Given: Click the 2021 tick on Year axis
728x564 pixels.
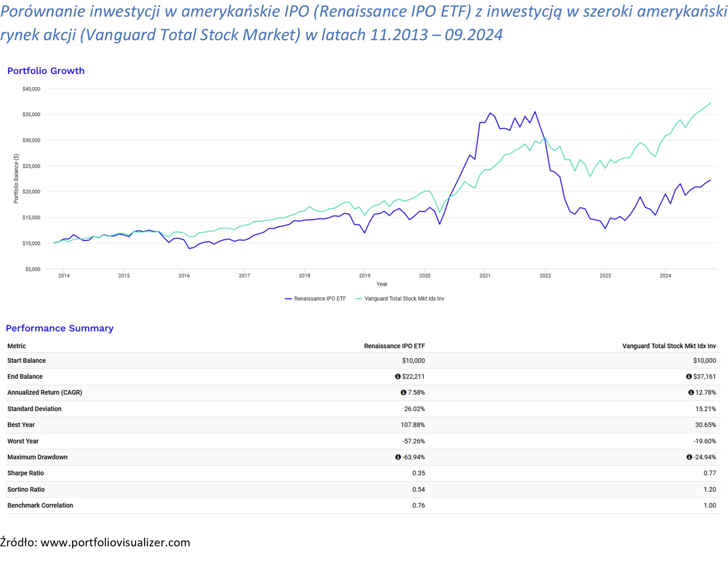Looking at the screenshot, I should coord(485,275).
